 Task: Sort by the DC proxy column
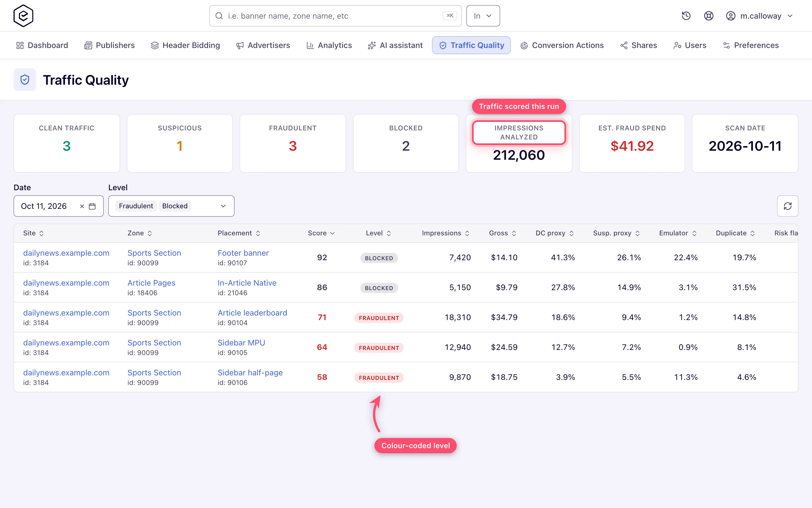(x=555, y=233)
